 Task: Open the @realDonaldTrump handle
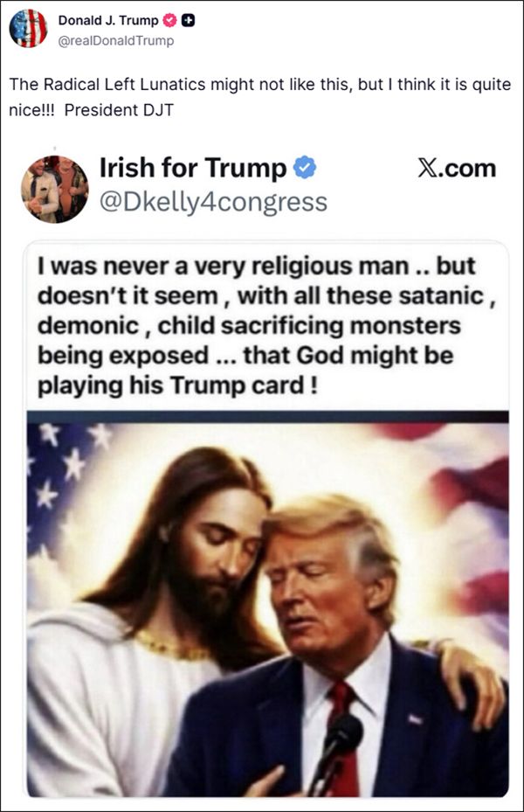[x=116, y=41]
